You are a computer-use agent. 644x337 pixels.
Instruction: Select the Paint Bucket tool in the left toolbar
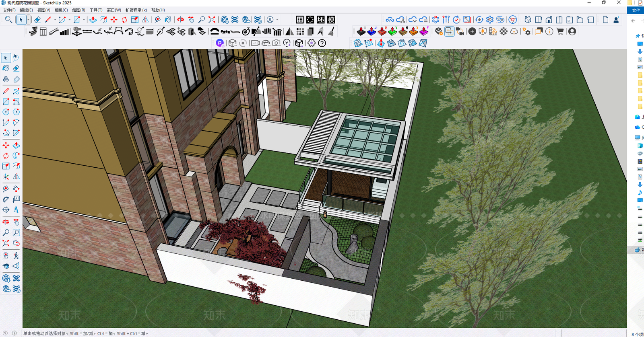point(6,68)
